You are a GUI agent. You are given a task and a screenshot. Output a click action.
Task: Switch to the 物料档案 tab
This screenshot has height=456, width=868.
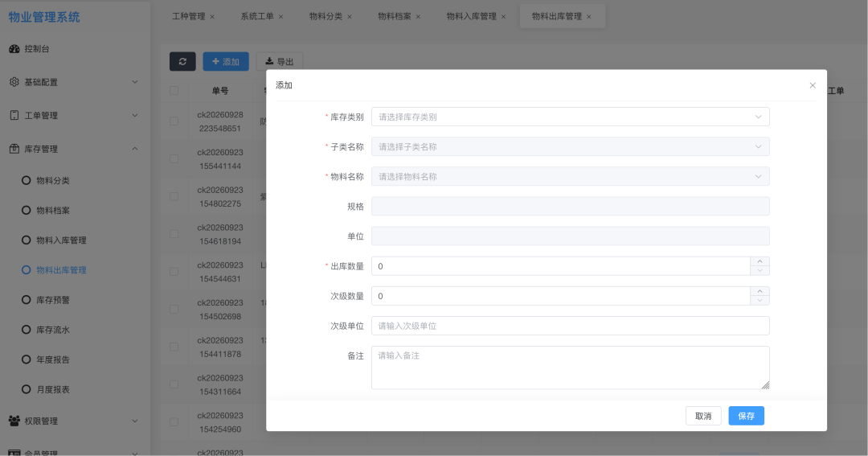[394, 17]
